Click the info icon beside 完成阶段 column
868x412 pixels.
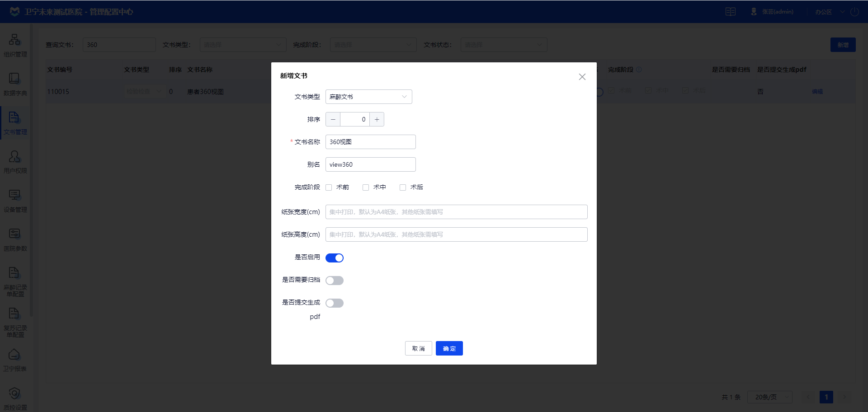tap(639, 70)
